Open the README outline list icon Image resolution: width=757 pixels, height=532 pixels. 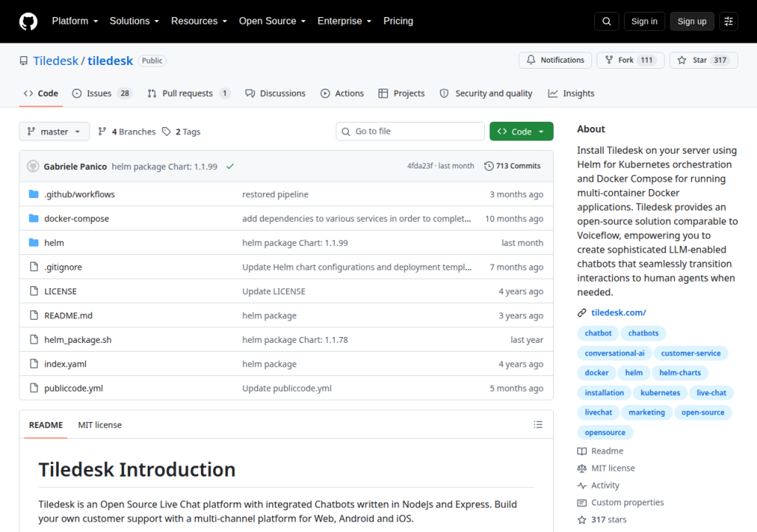pos(538,425)
